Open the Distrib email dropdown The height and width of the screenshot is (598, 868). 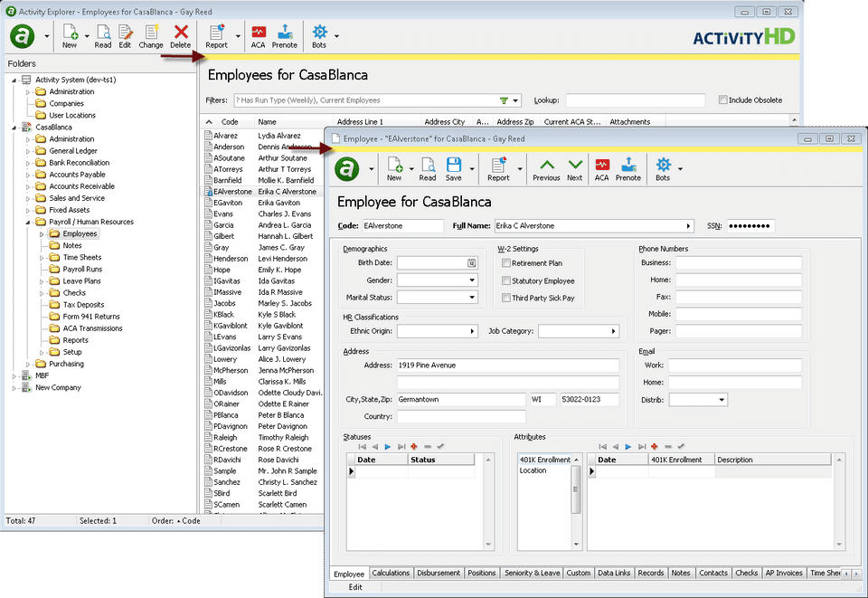pyautogui.click(x=722, y=399)
